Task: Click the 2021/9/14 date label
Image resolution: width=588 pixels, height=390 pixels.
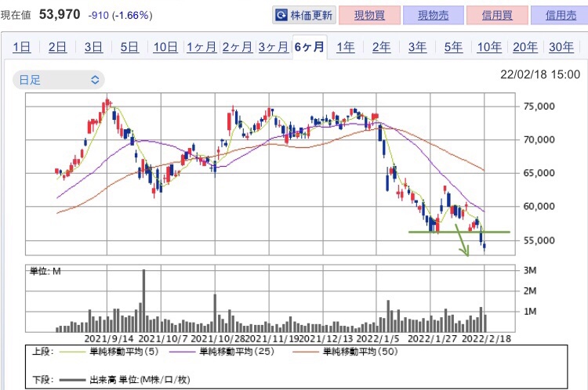Action: pyautogui.click(x=109, y=339)
